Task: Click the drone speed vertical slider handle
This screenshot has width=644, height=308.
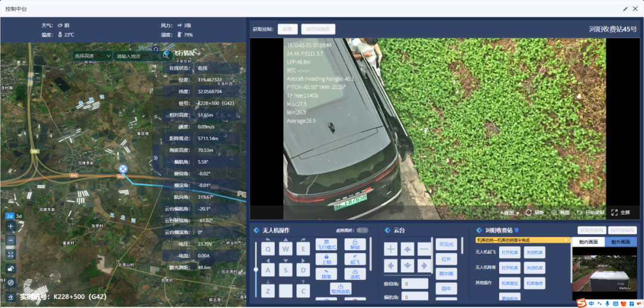Action: coord(255,269)
